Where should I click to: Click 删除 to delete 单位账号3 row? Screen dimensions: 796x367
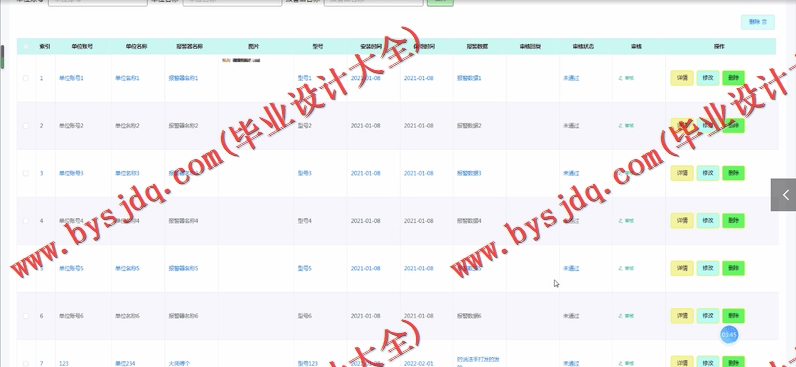(x=734, y=173)
